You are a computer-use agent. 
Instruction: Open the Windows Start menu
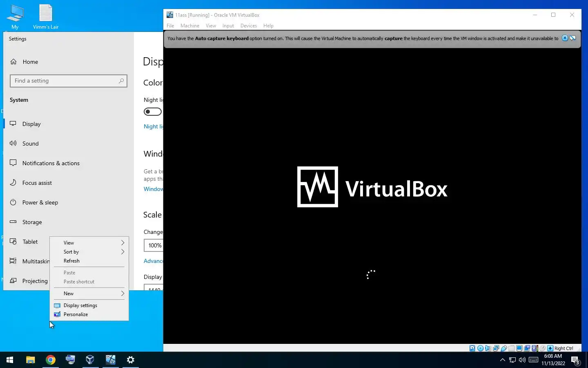pos(10,360)
